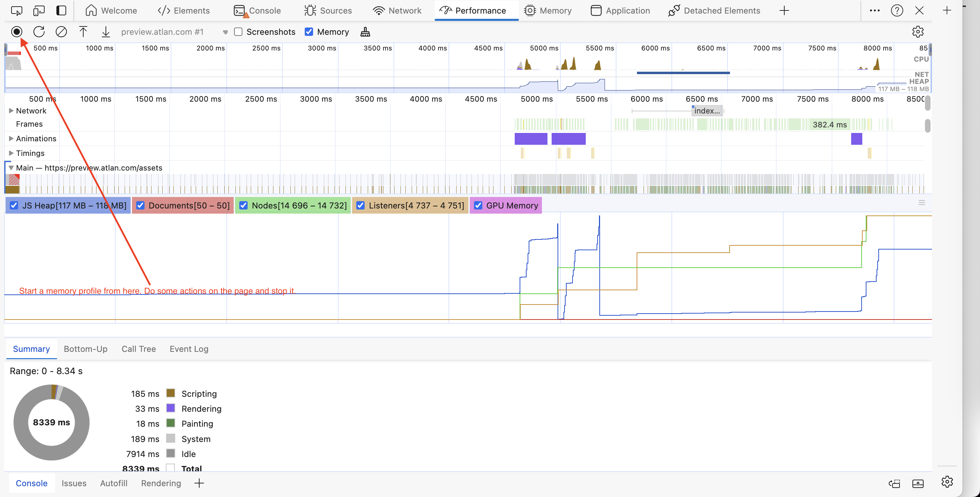Toggle the JS Heap counter checkbox
Viewport: 980px width, 497px height.
pos(14,205)
